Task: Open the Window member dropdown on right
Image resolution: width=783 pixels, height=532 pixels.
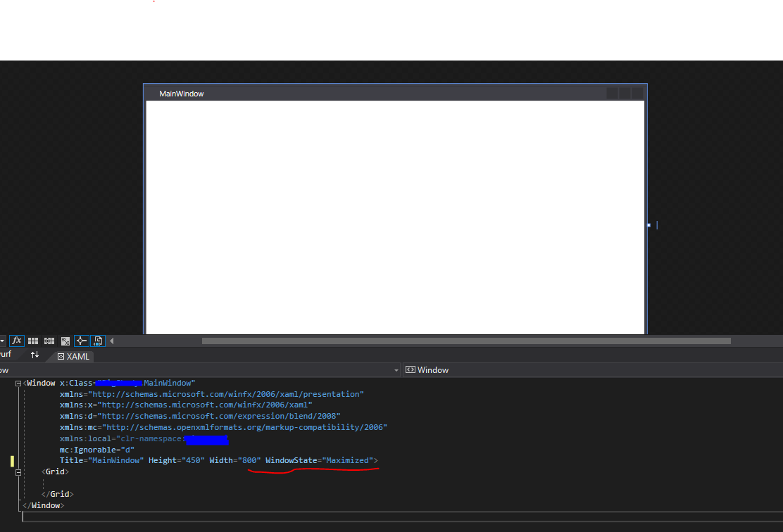Action: click(x=591, y=370)
